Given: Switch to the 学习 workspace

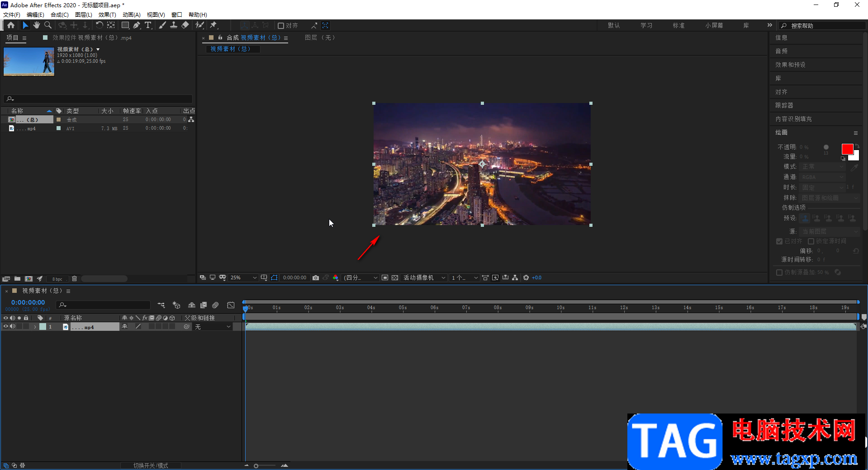Looking at the screenshot, I should [x=646, y=25].
